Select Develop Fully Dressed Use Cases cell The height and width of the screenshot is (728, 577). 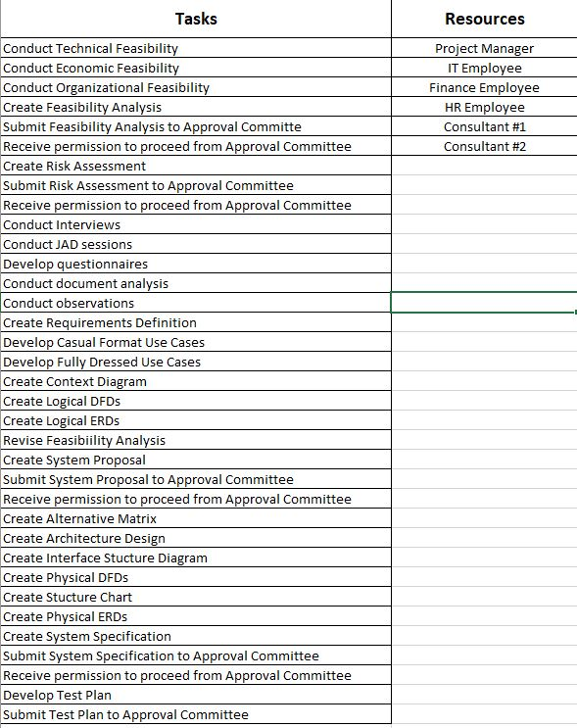click(x=196, y=362)
